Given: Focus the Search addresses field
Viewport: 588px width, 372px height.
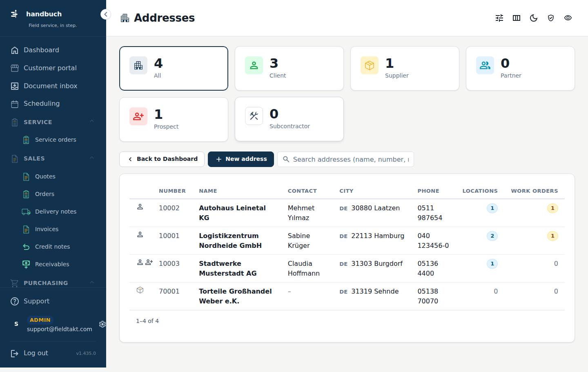Looking at the screenshot, I should tap(345, 159).
